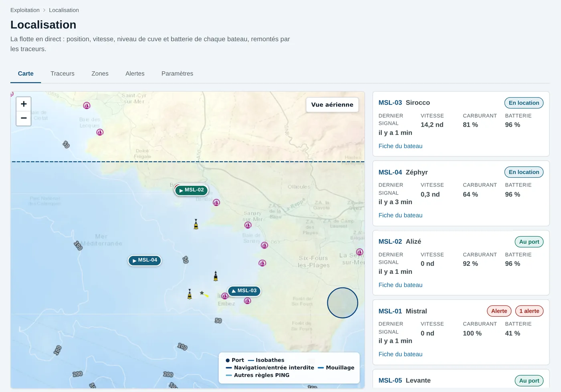
Task: Click Zéphyr's En location badge
Action: coord(524,172)
